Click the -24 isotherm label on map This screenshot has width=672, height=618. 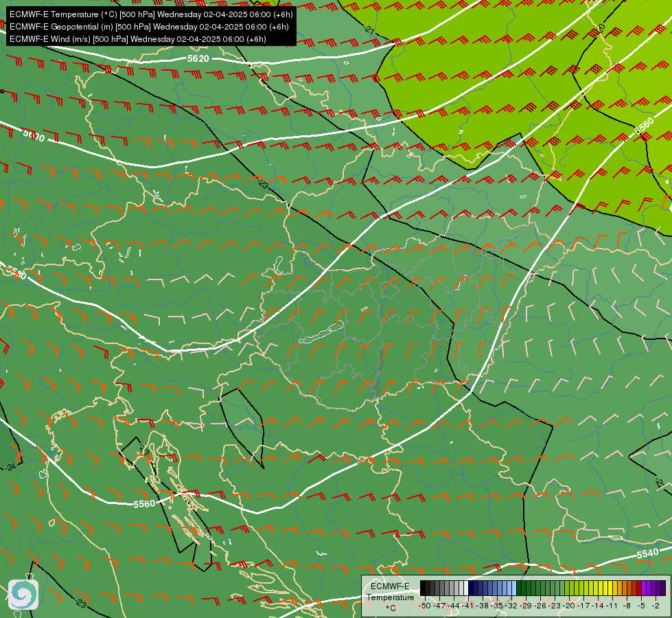tap(10, 467)
